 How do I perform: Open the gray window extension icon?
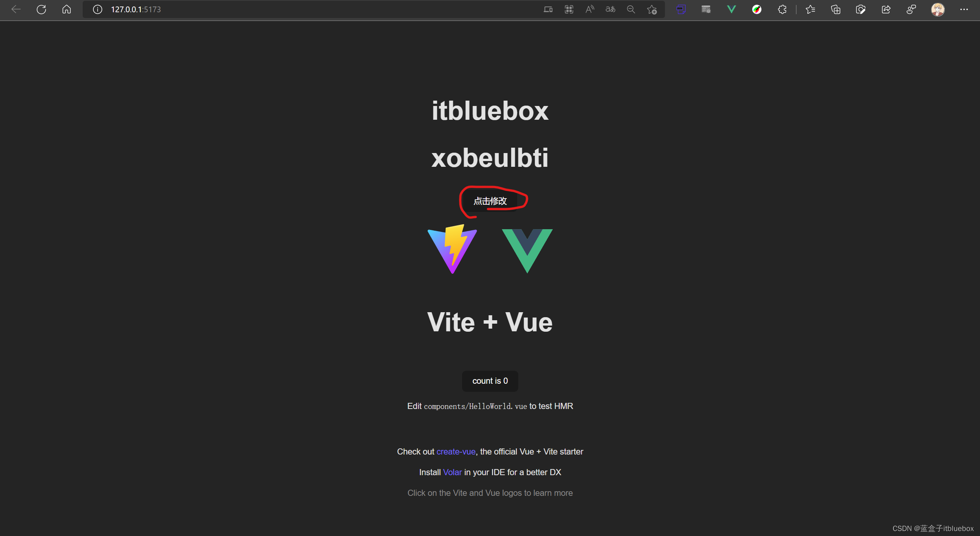(x=706, y=9)
